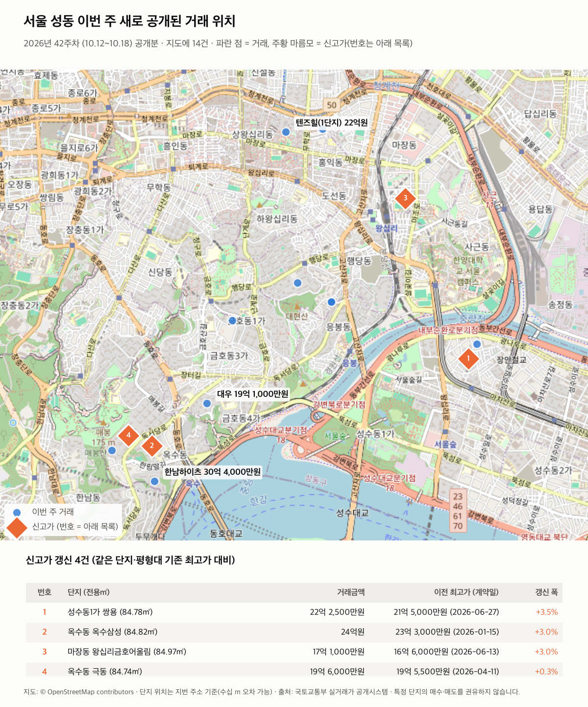Click the blue dot icon in the legend
Image resolution: width=588 pixels, height=707 pixels.
click(x=17, y=512)
